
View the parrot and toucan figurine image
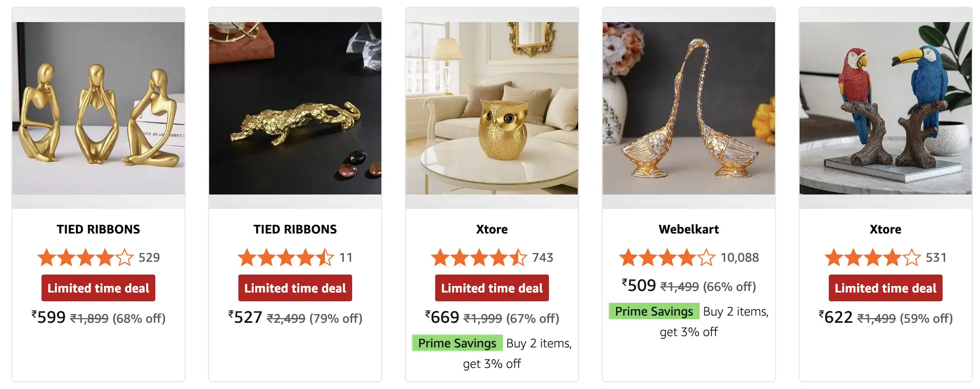click(886, 108)
